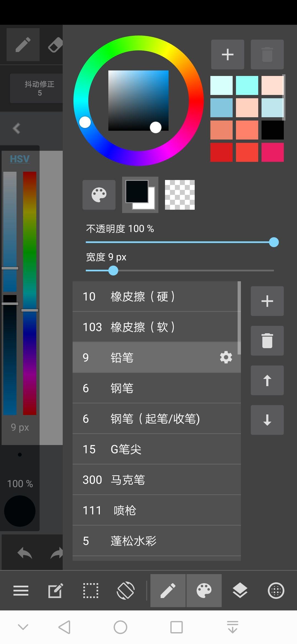The image size is (297, 644).
Task: Pick the black color swatch
Action: (x=272, y=130)
